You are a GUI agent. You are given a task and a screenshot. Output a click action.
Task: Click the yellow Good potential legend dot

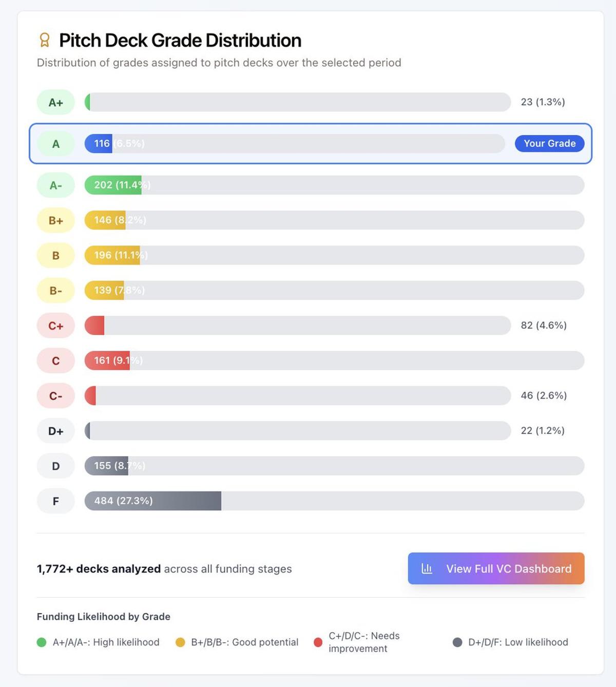pyautogui.click(x=180, y=642)
